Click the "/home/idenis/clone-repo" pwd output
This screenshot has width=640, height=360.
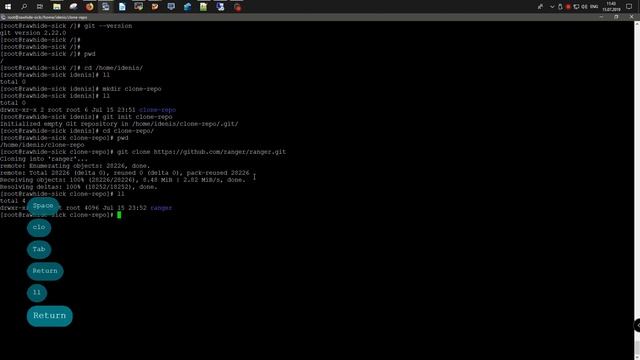[42, 145]
